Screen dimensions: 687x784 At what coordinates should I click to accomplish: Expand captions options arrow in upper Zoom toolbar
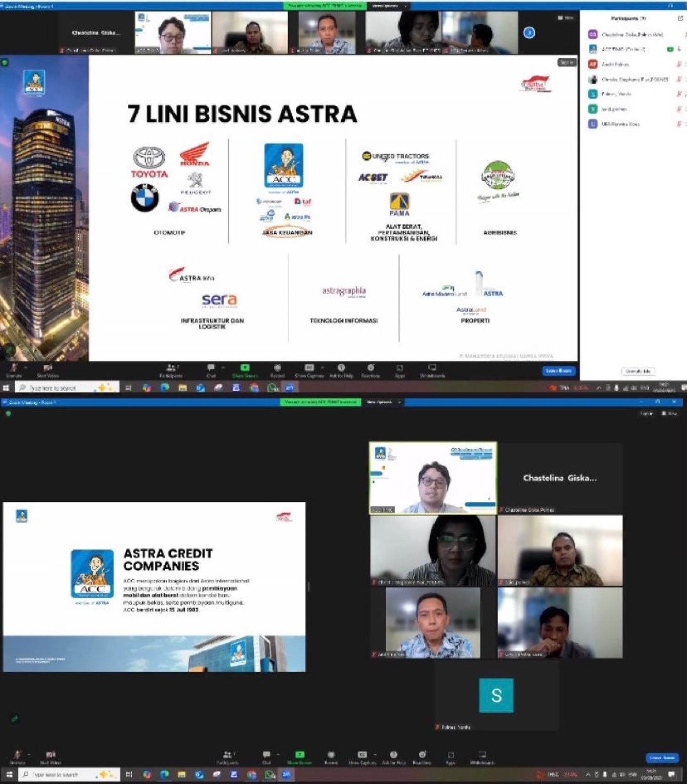click(322, 367)
